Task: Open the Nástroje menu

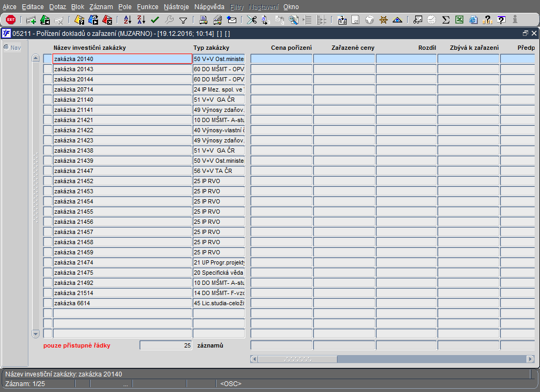Action: click(176, 7)
